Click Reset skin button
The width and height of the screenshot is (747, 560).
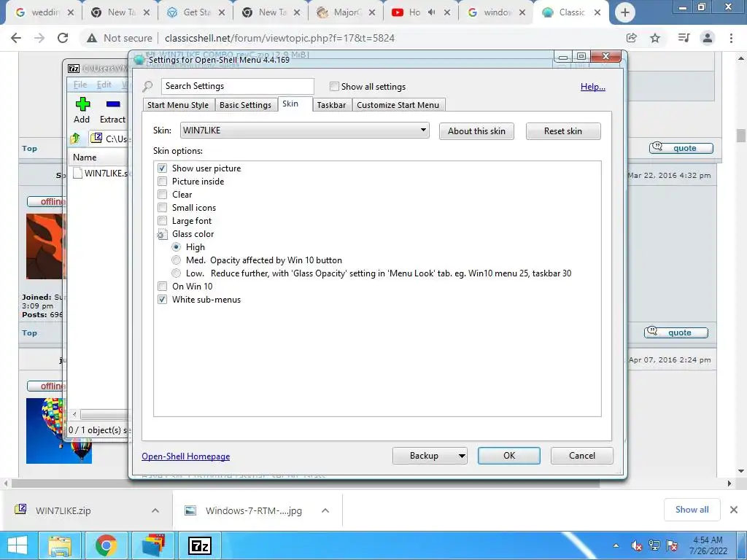coord(563,131)
